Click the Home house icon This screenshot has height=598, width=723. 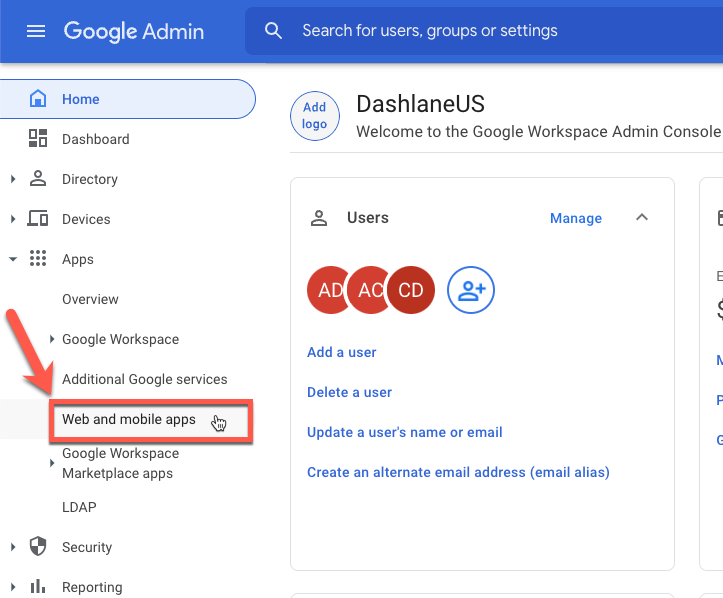click(x=38, y=99)
